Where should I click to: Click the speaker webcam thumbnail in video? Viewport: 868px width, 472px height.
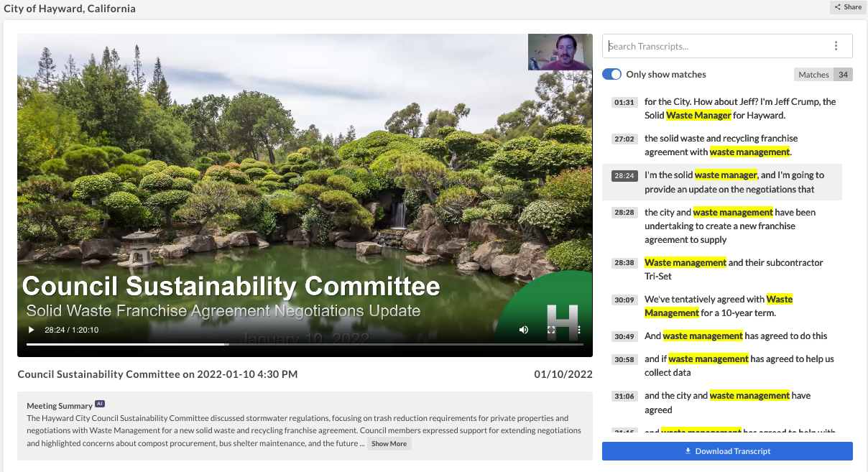(x=560, y=52)
